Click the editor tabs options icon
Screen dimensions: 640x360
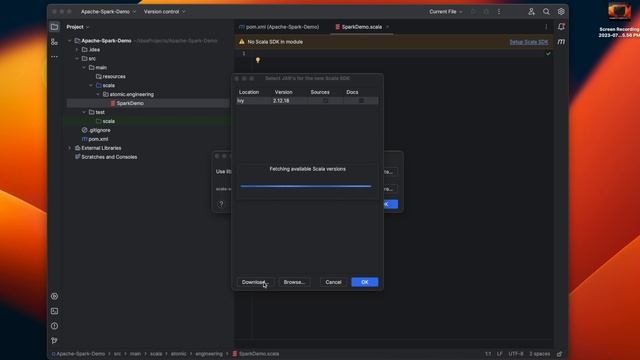(x=546, y=27)
